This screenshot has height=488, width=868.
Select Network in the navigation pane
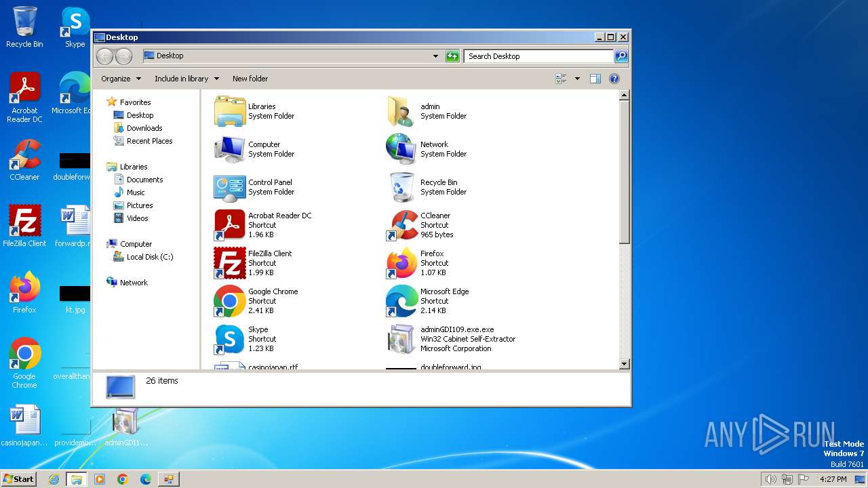coord(134,283)
